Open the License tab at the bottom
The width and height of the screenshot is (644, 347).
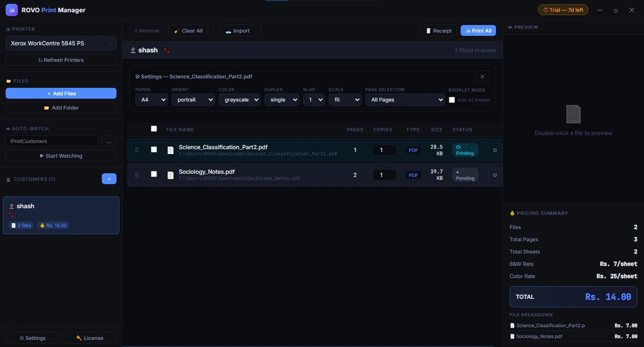coord(90,338)
